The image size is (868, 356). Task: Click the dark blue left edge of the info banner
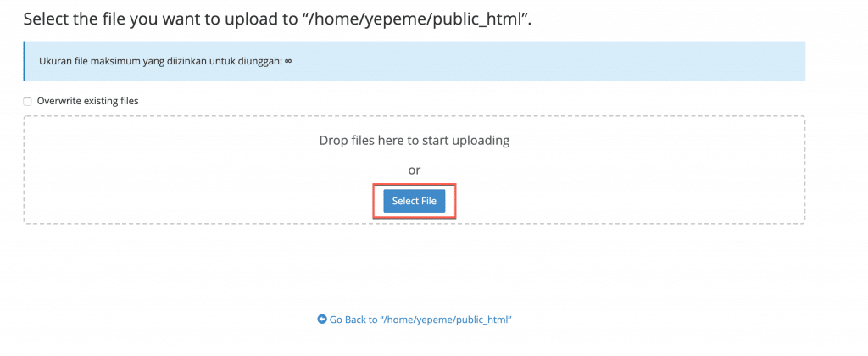coord(25,61)
